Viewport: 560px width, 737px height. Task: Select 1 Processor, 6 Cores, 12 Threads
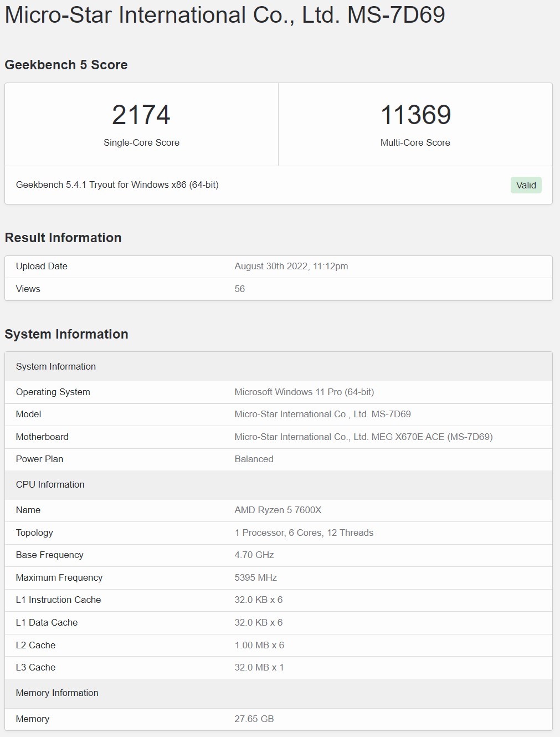pyautogui.click(x=304, y=533)
